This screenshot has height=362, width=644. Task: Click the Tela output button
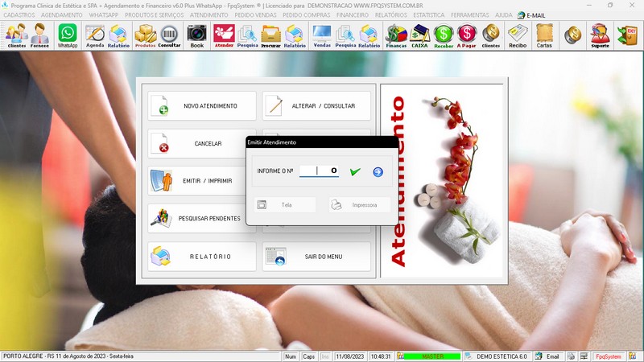[x=285, y=205]
